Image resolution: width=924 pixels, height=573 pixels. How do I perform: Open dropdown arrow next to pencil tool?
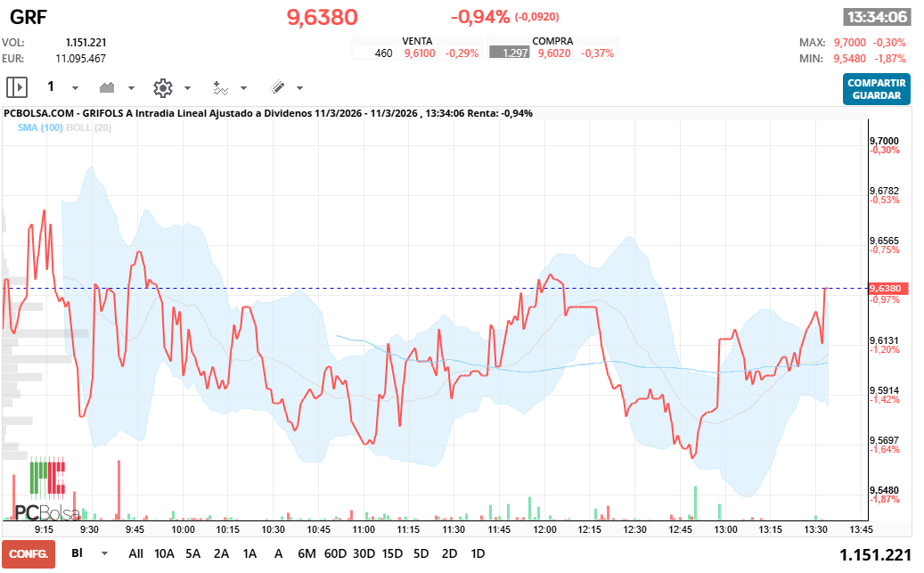pyautogui.click(x=299, y=88)
